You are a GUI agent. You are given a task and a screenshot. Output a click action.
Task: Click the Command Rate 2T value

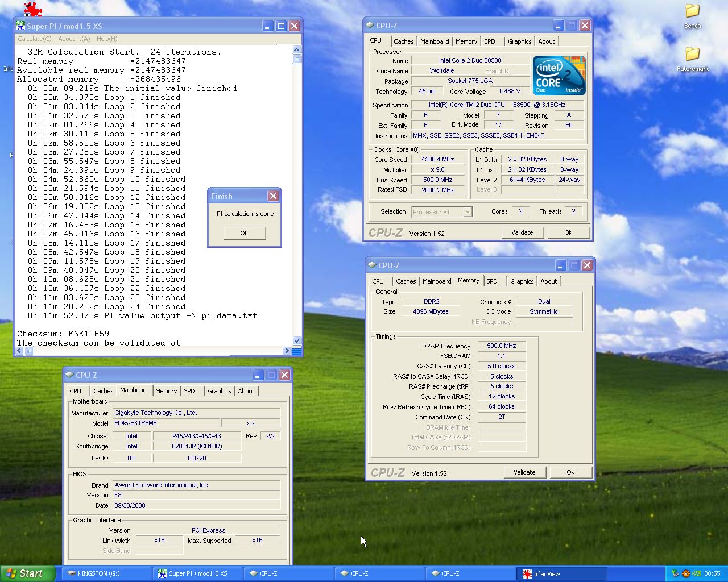pos(501,417)
